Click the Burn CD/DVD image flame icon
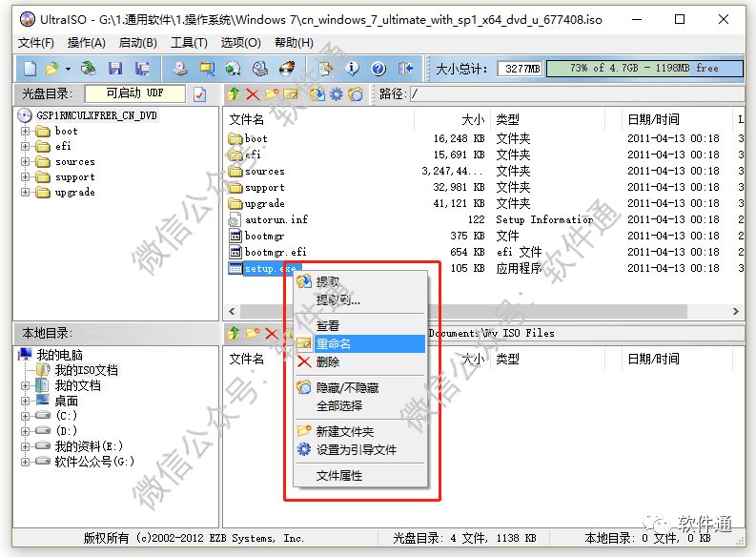The height and width of the screenshot is (557, 756). 287,69
